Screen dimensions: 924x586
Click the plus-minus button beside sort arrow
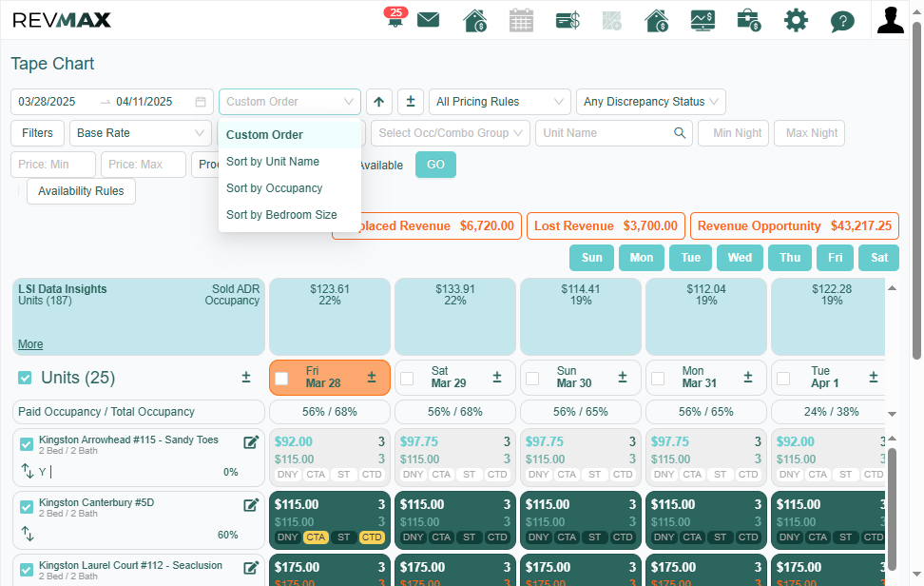[411, 102]
